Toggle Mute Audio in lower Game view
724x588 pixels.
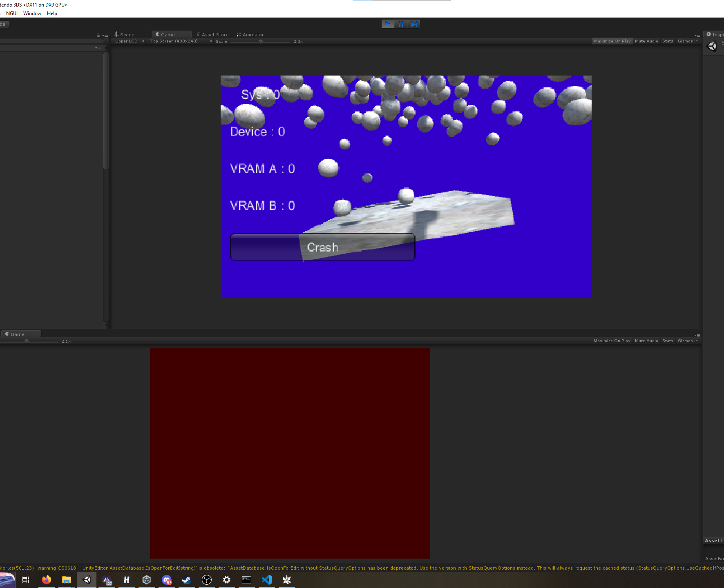[646, 341]
